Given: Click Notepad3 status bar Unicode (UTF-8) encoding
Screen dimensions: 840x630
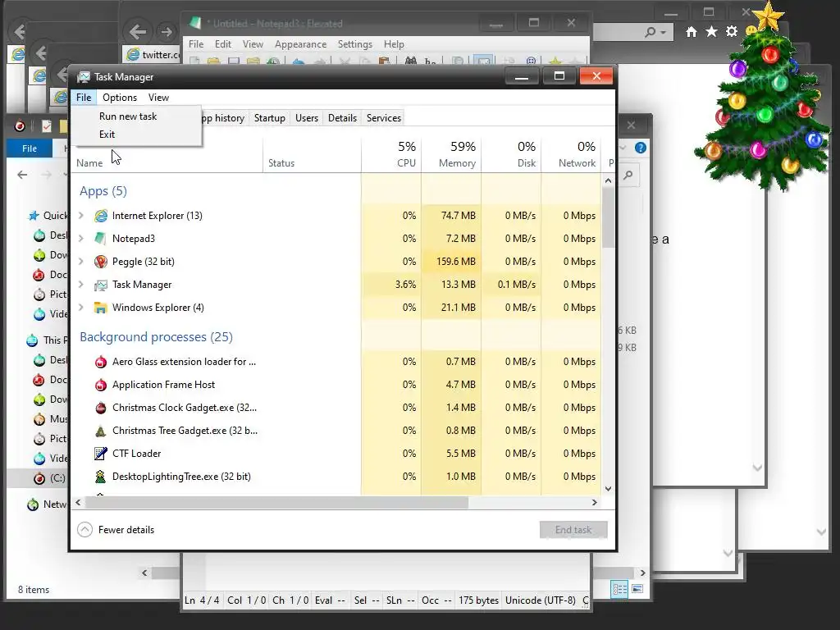Looking at the screenshot, I should pyautogui.click(x=541, y=600).
